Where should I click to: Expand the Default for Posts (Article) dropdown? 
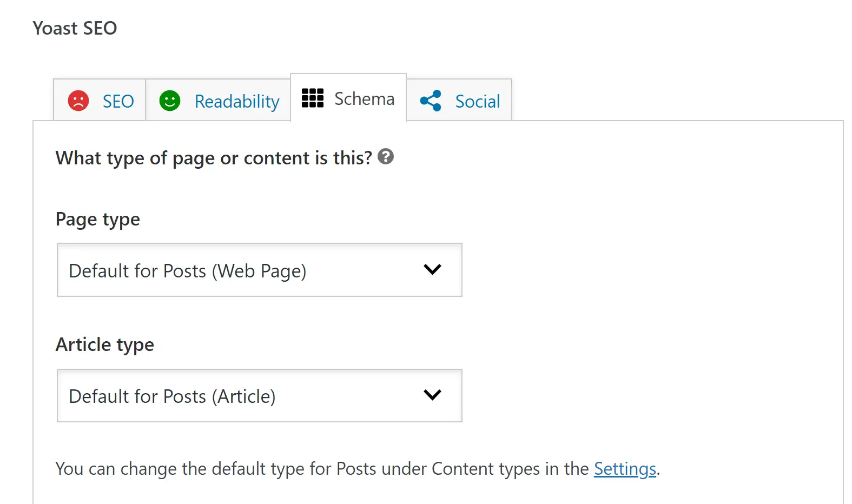260,395
